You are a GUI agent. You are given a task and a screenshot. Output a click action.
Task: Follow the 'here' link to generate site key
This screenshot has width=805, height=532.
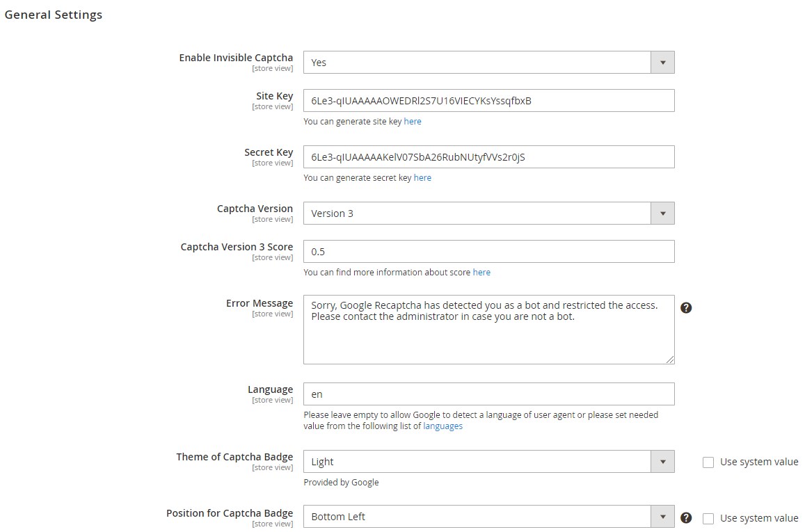(413, 122)
